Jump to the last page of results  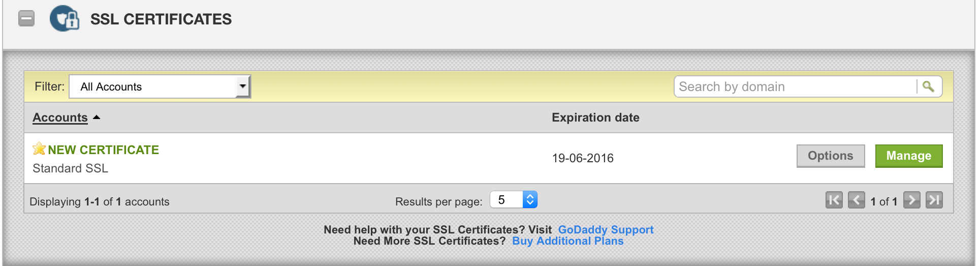[934, 200]
